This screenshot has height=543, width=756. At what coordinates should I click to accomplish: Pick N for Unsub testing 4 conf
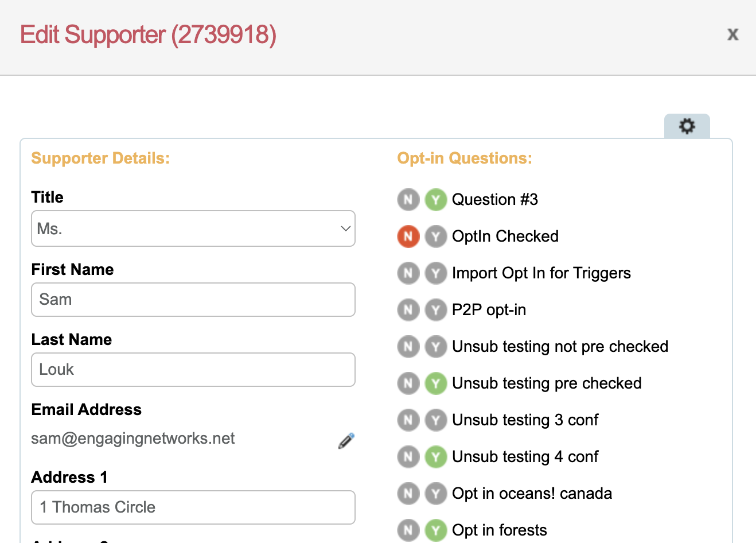pyautogui.click(x=408, y=457)
